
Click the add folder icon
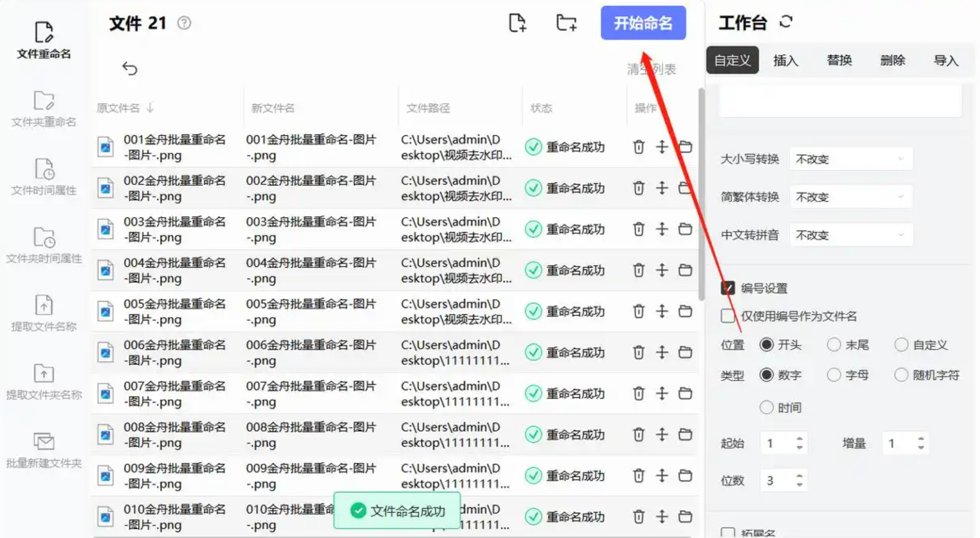click(566, 23)
